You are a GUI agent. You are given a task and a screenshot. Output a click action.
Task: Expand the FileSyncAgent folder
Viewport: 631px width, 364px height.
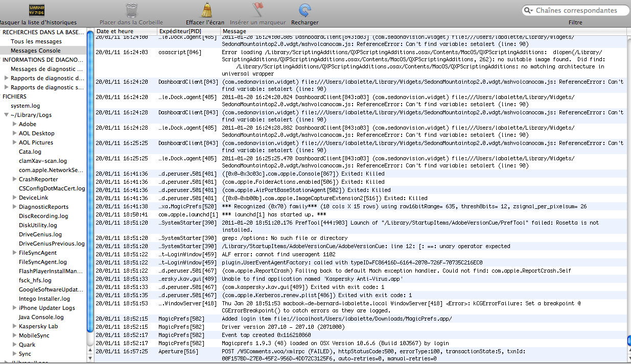point(15,253)
